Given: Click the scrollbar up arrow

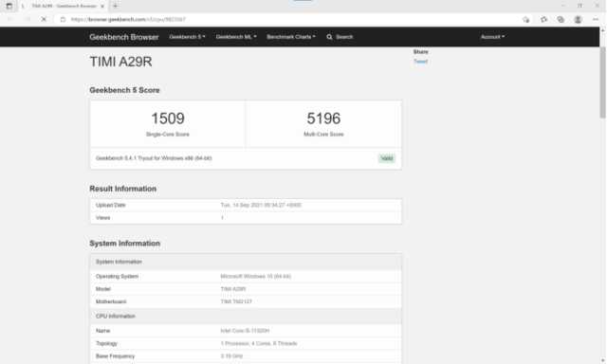Looking at the screenshot, I should [x=603, y=30].
